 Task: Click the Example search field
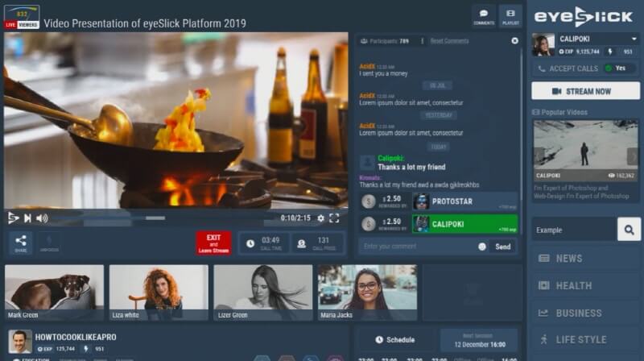click(x=574, y=230)
